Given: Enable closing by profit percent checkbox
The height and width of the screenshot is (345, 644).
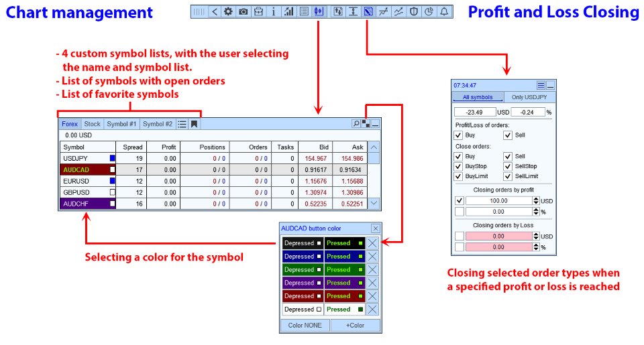Looking at the screenshot, I should pos(460,212).
